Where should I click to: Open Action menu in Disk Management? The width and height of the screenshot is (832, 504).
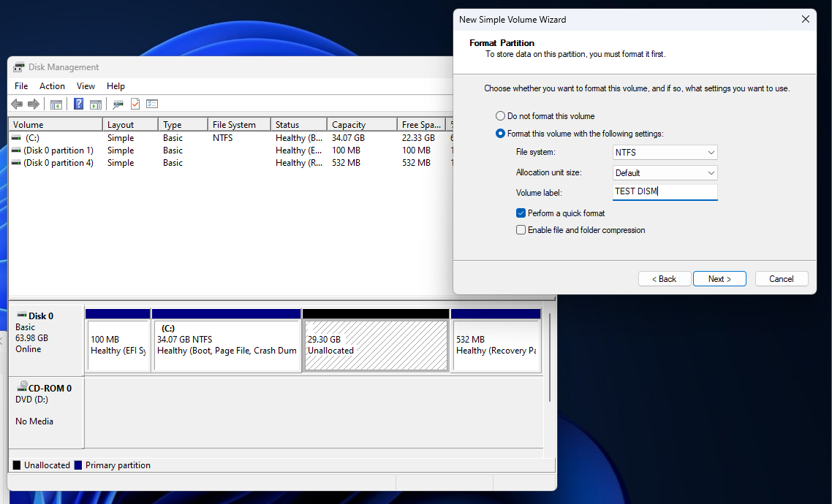coord(52,86)
